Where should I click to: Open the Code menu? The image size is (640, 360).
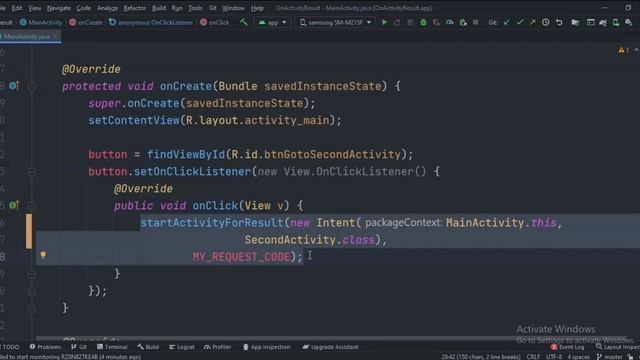tap(84, 8)
